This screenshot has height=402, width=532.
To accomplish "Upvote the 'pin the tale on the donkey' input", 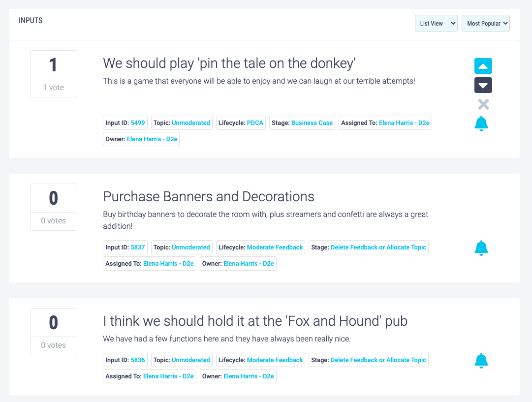I will (x=483, y=66).
